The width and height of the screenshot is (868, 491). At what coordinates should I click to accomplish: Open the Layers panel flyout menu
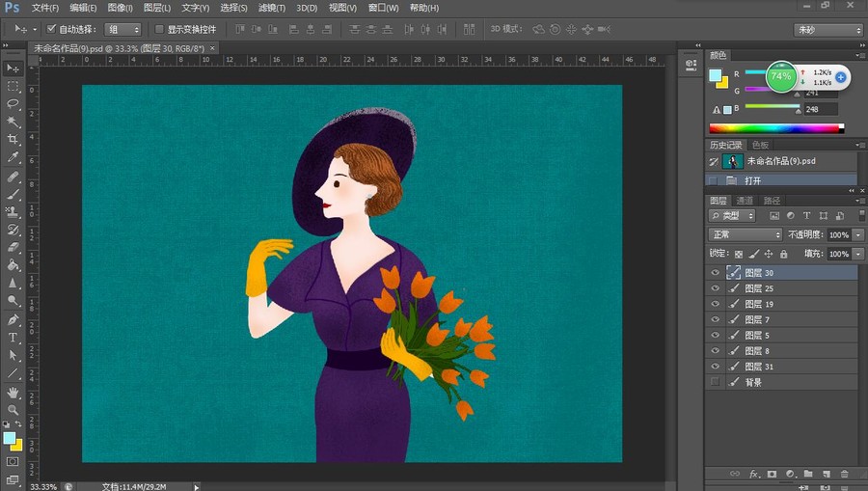[859, 201]
